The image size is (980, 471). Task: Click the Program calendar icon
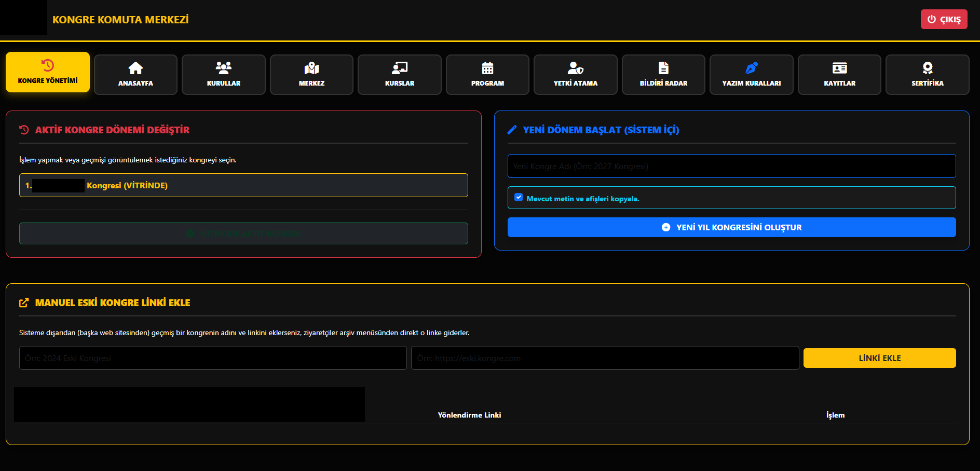pos(487,68)
